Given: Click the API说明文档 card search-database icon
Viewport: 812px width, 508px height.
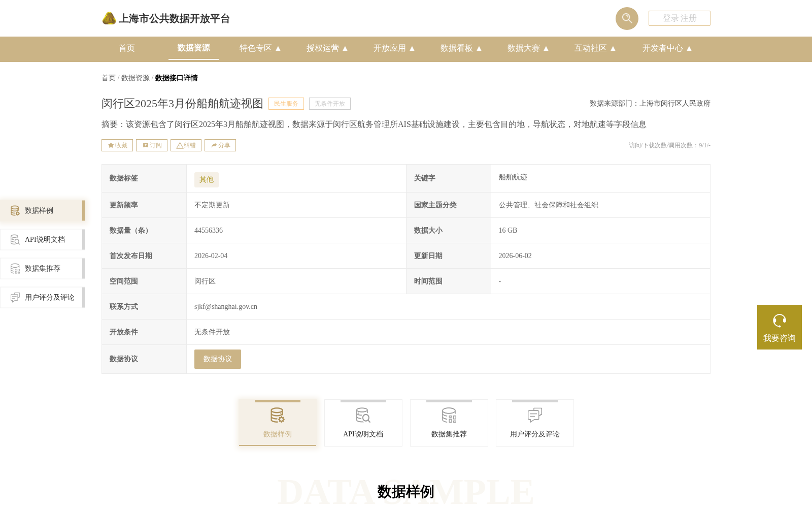Looking at the screenshot, I should click(363, 416).
